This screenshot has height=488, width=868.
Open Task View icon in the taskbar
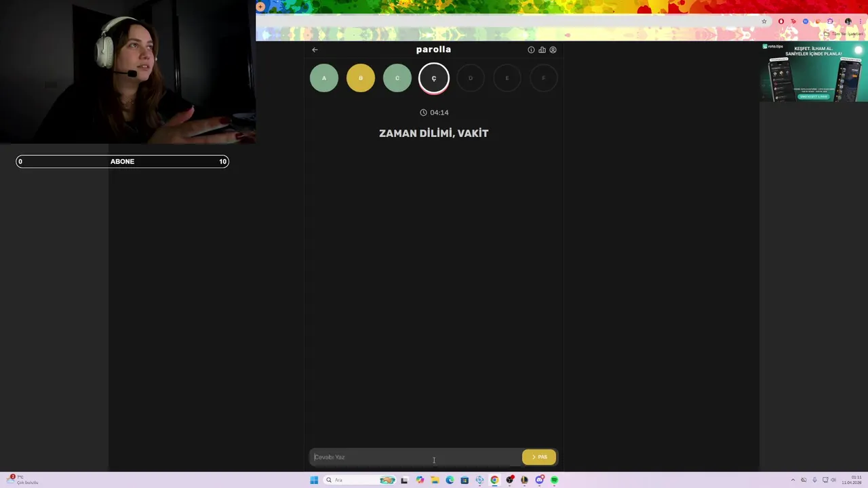coord(404,480)
